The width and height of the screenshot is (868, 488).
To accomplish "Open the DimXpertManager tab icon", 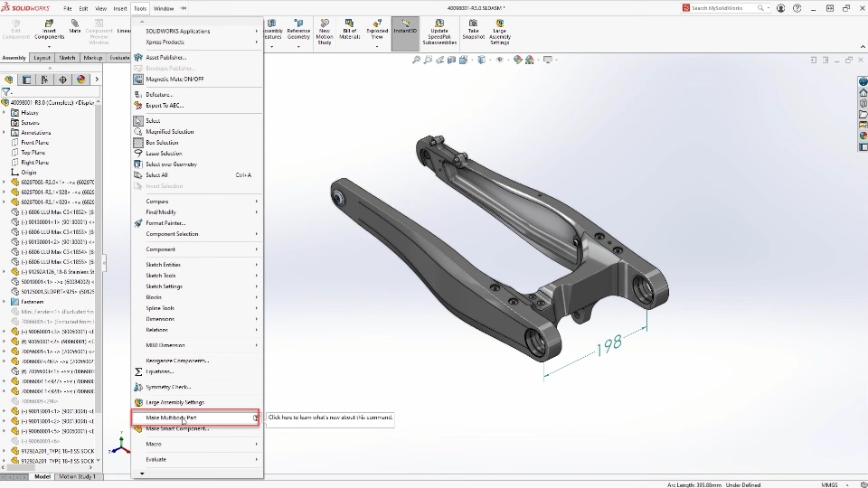I will coord(62,80).
